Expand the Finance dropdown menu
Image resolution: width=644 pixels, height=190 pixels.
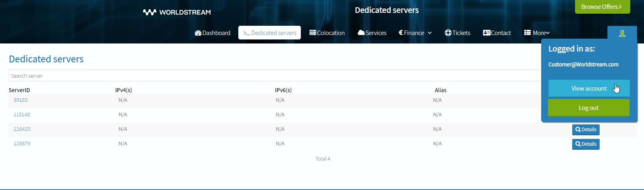tap(415, 33)
